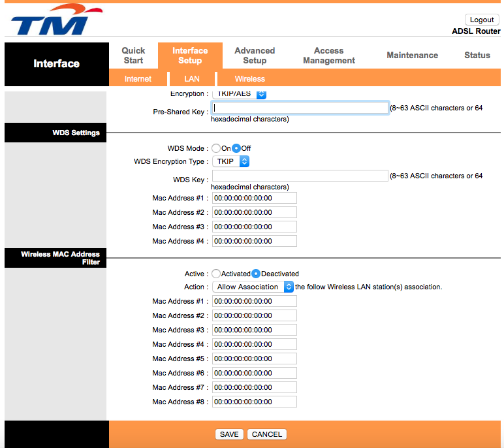Image resolution: width=504 pixels, height=448 pixels.
Task: Edit filter Mac Address #7 field
Action: pos(254,387)
